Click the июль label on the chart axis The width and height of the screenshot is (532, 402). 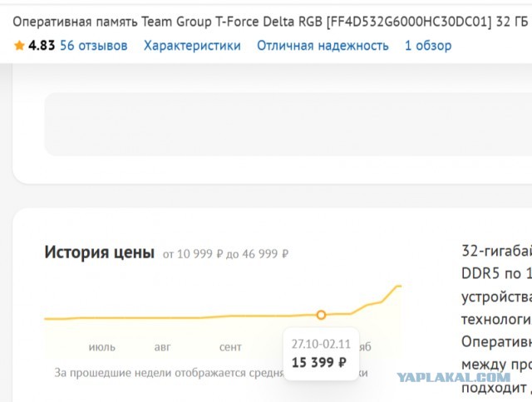pyautogui.click(x=101, y=347)
